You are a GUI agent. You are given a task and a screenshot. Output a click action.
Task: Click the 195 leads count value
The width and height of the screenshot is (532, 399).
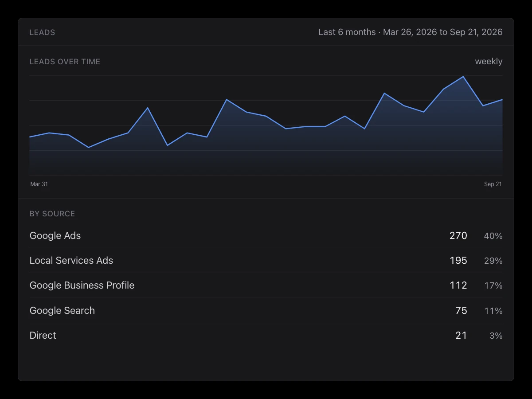point(458,261)
